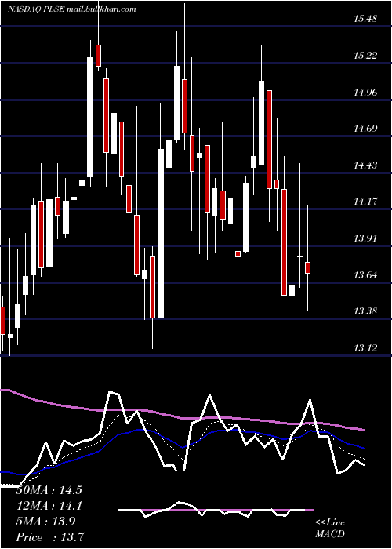
Task: Click the 15.48 price axis label
Action: point(365,19)
